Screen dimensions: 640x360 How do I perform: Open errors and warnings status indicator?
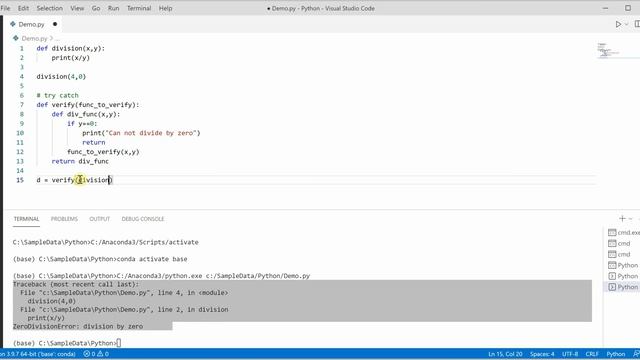pos(96,354)
